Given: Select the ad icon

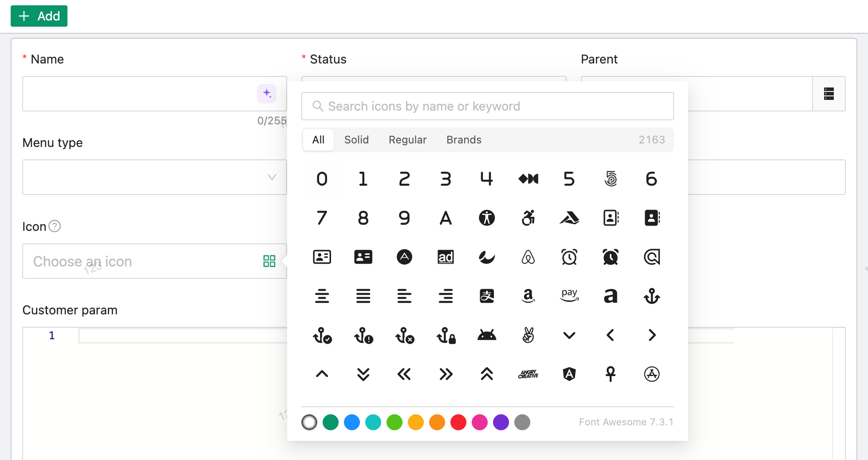Looking at the screenshot, I should click(x=446, y=257).
